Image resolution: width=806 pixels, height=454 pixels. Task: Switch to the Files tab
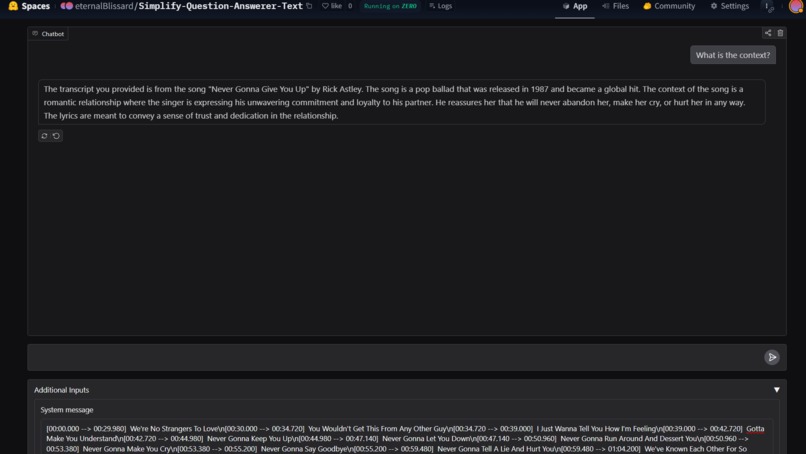pos(615,6)
